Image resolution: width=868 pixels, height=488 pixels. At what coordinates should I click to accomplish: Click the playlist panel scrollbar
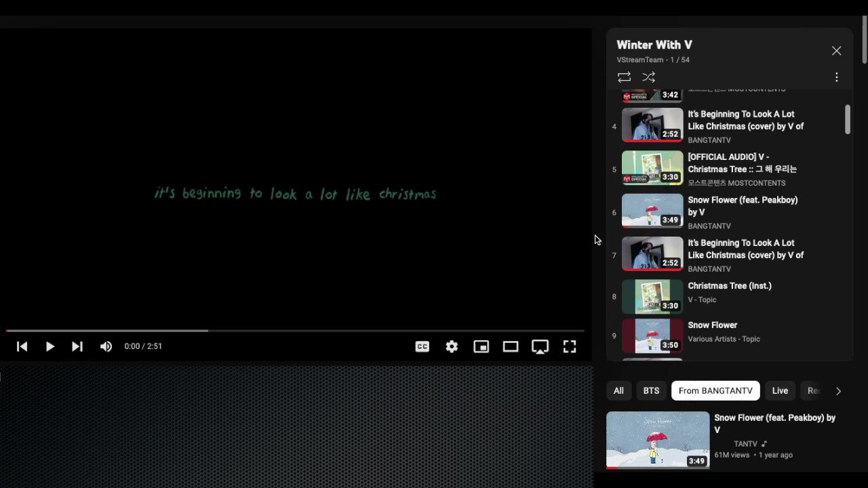coord(848,119)
